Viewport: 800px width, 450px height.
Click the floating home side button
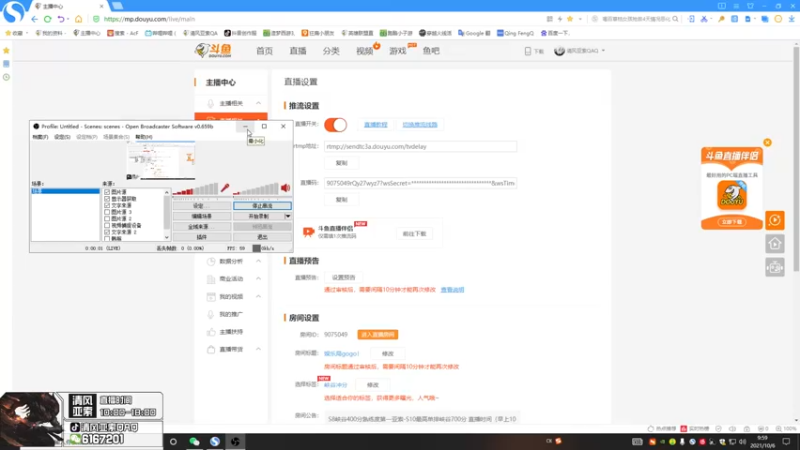coord(774,244)
